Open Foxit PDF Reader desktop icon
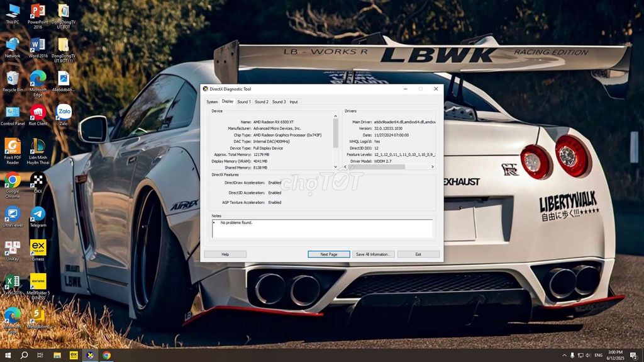This screenshot has width=644, height=362. click(13, 151)
